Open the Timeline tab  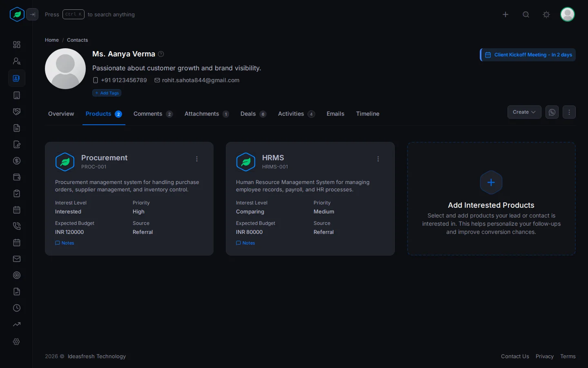pos(367,114)
